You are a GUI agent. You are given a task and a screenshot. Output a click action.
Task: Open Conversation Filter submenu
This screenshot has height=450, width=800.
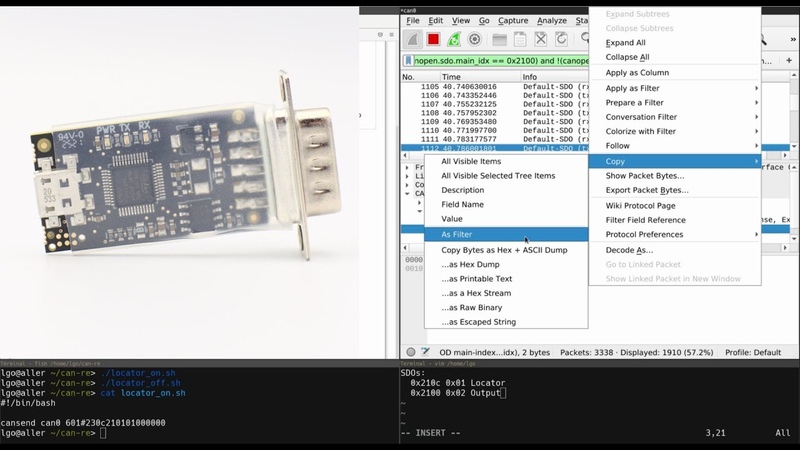675,117
